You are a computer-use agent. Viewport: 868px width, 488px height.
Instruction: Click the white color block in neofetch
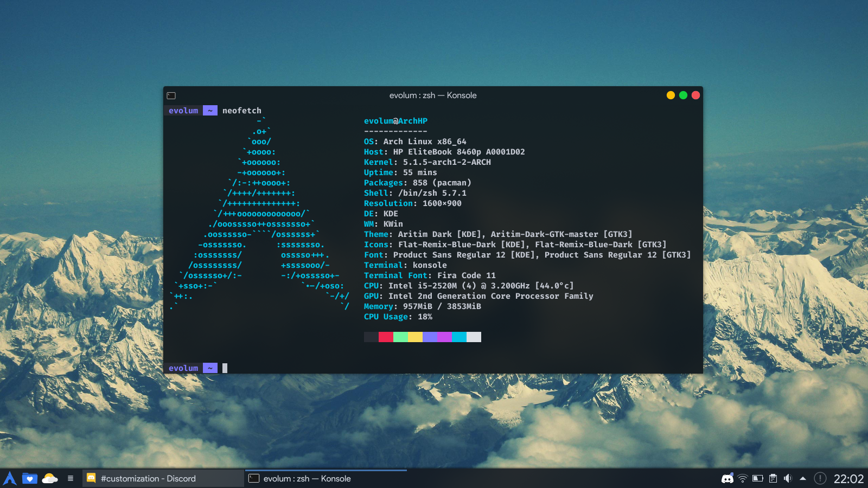click(474, 337)
